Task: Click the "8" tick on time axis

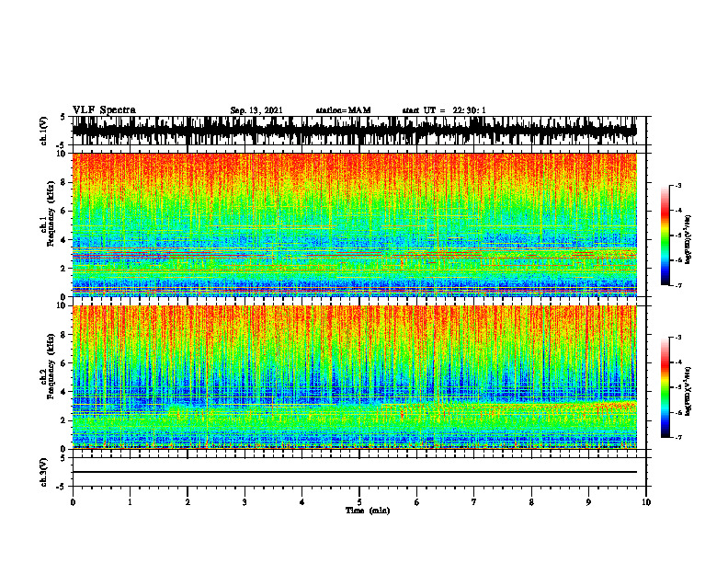Action: 531,502
